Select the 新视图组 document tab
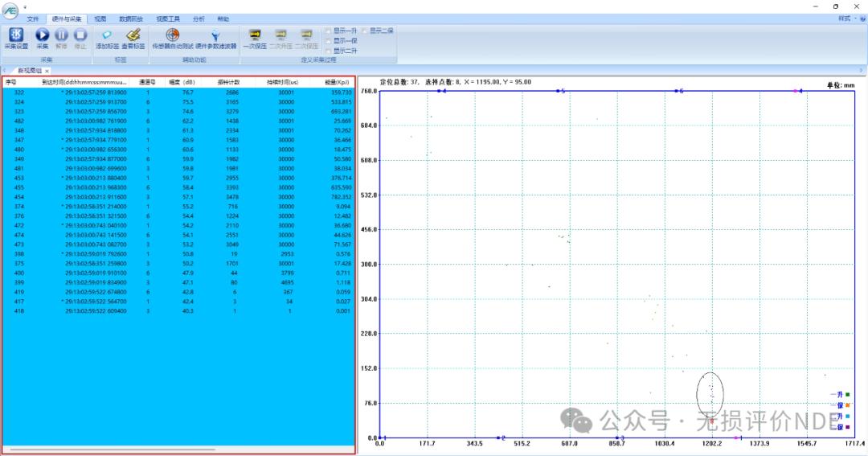Image resolution: width=868 pixels, height=456 pixels. 30,70
